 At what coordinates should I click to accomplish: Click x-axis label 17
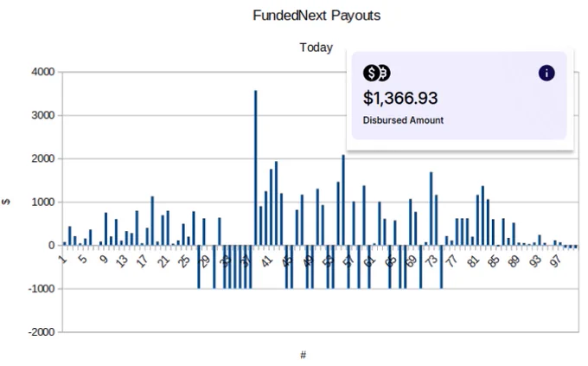pyautogui.click(x=143, y=261)
